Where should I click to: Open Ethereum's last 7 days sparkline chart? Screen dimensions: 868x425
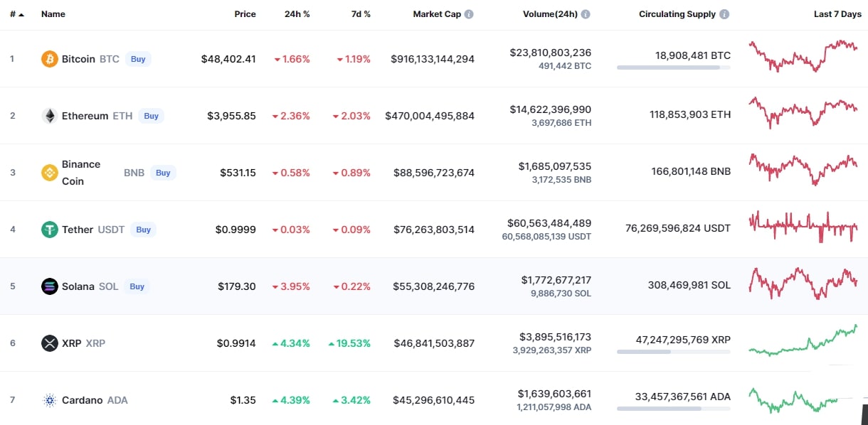coord(803,112)
